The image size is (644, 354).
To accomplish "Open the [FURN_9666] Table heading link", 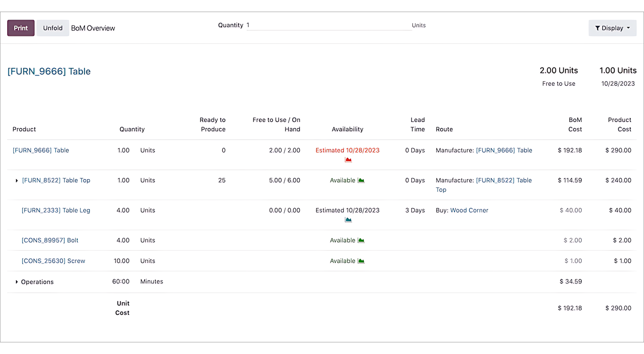I will click(x=49, y=71).
